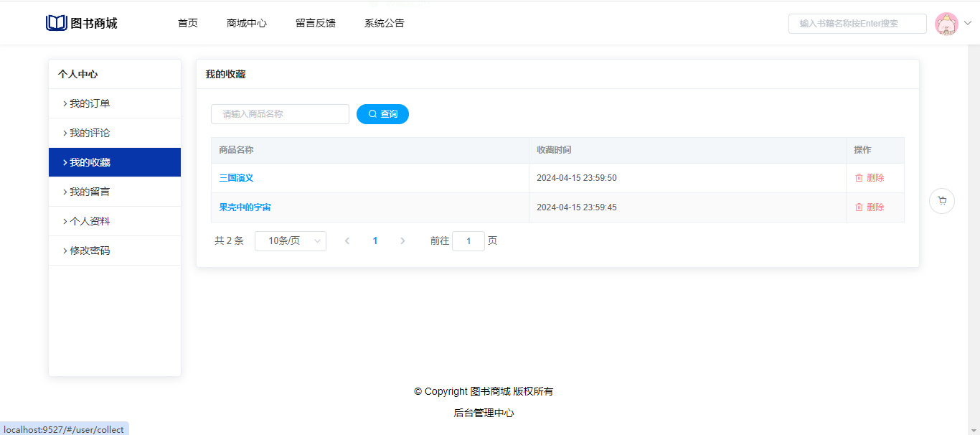Click the 查询 search button
The image size is (980, 435).
(x=382, y=114)
